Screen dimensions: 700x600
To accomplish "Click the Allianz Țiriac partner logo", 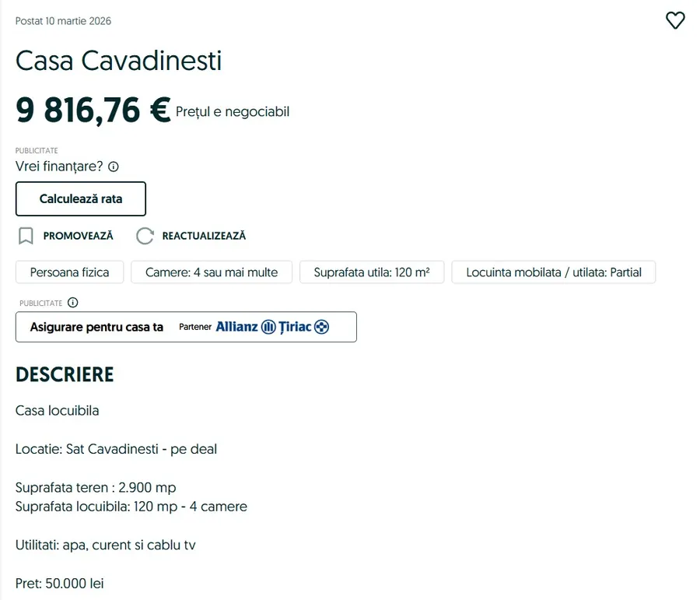I will (x=272, y=327).
